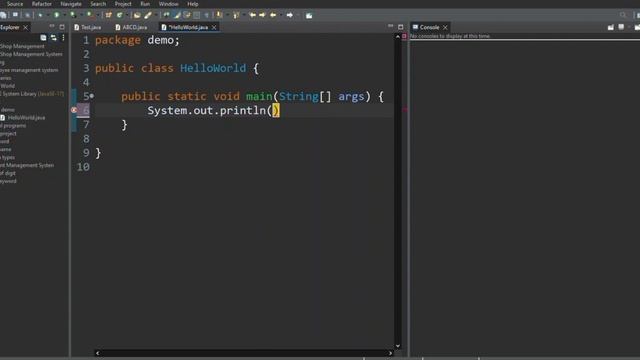Open the Refactor menu
640x360 pixels.
click(x=42, y=4)
